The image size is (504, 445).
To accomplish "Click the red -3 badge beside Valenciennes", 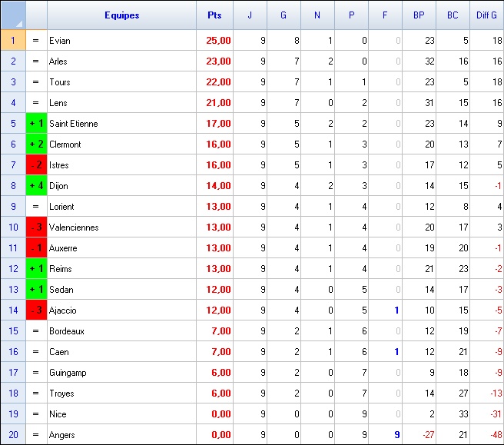I will (x=37, y=227).
